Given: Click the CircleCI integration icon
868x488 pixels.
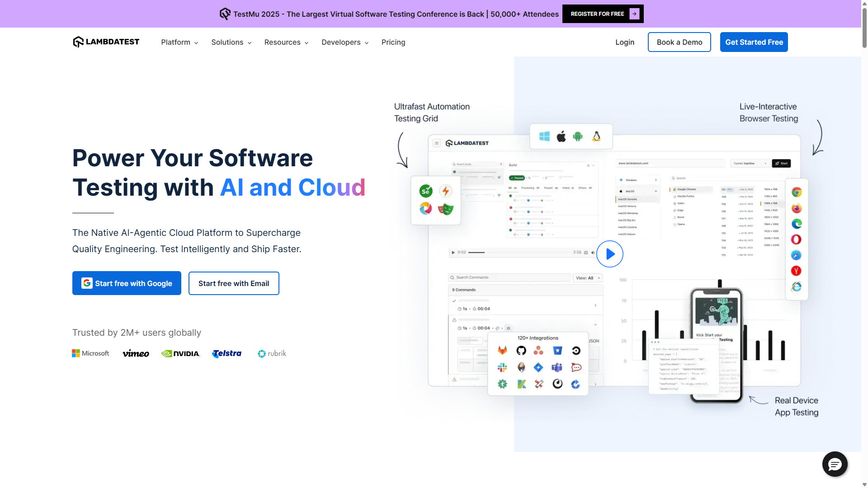Looking at the screenshot, I should tap(576, 350).
